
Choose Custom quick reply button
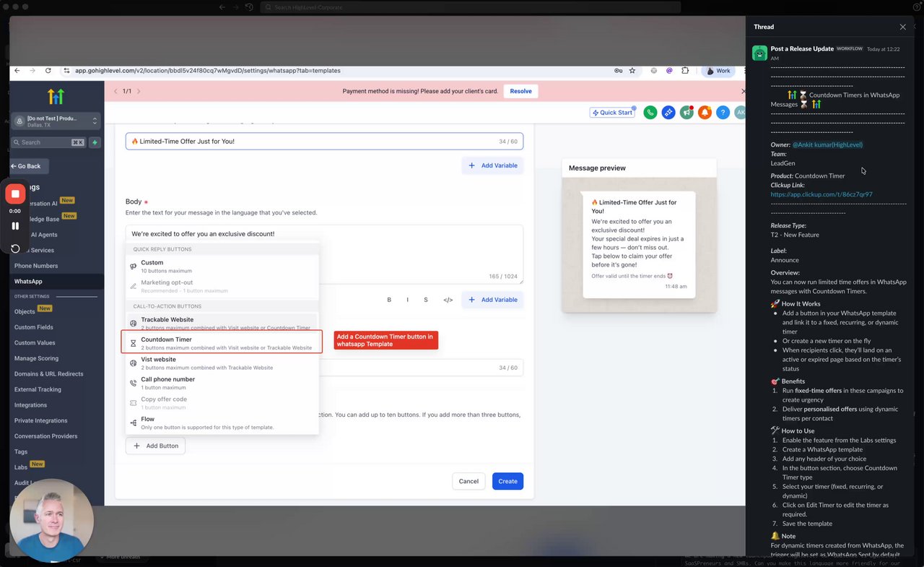(222, 267)
